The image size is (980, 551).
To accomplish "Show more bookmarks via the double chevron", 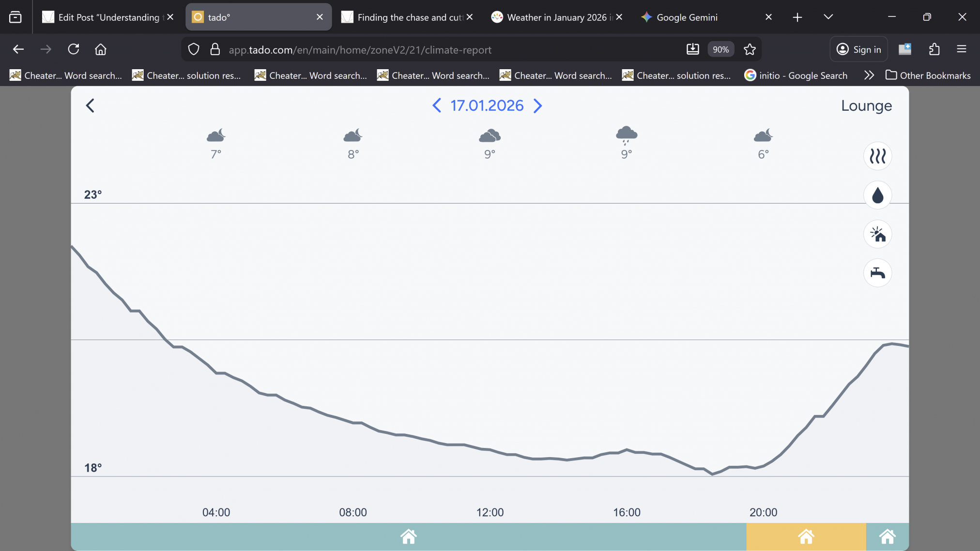I will pos(869,75).
